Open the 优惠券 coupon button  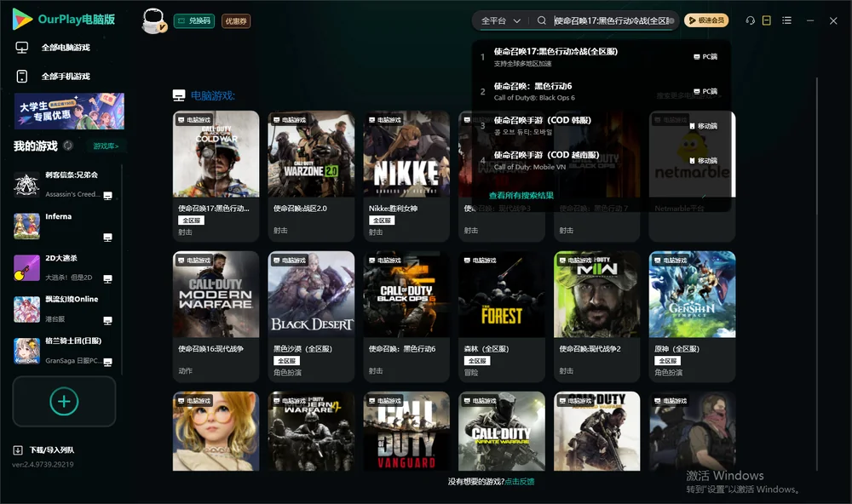(236, 21)
